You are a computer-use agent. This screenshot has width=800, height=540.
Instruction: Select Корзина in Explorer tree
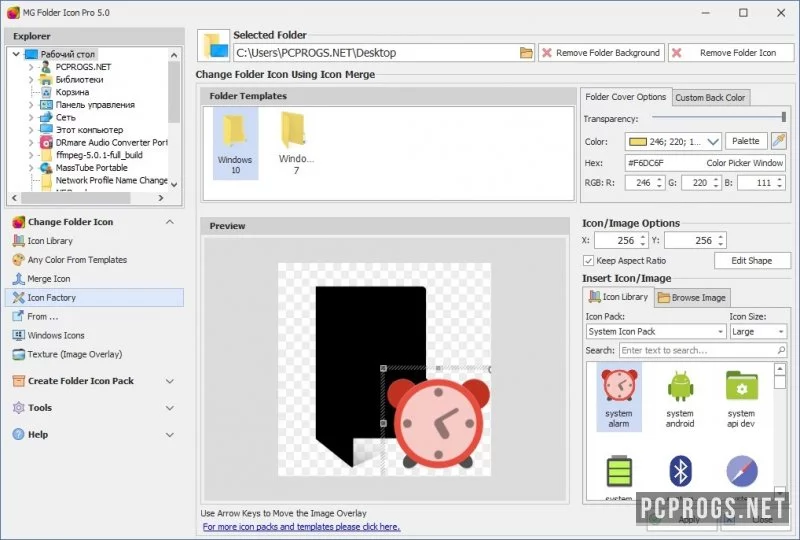tap(72, 92)
